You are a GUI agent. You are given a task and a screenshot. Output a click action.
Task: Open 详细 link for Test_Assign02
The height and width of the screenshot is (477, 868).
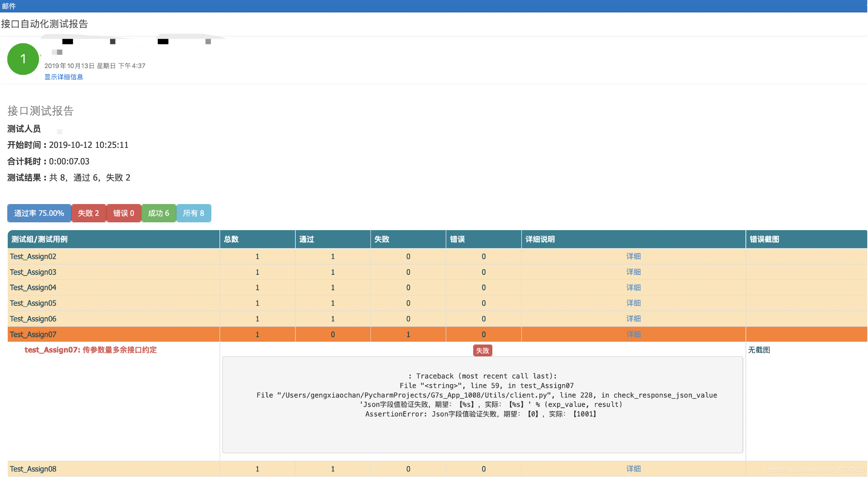pos(633,256)
